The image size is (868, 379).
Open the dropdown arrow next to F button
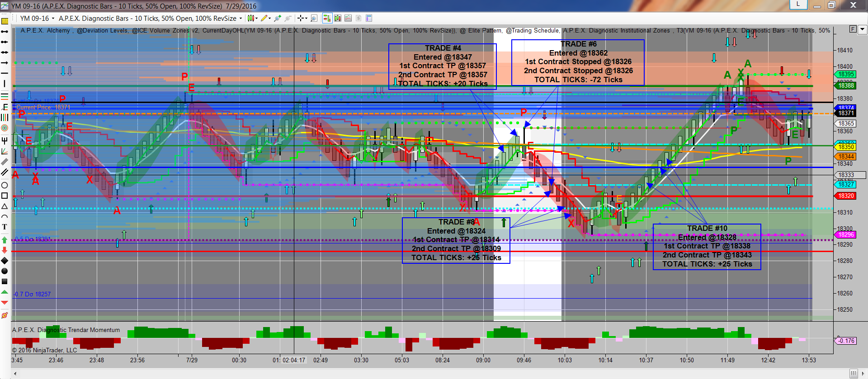[x=862, y=29]
